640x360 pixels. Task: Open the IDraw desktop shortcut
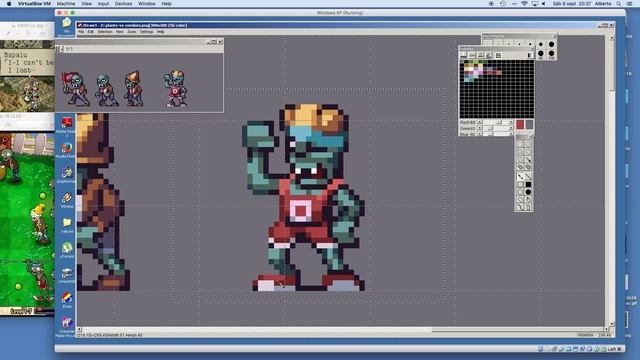pyautogui.click(x=67, y=300)
